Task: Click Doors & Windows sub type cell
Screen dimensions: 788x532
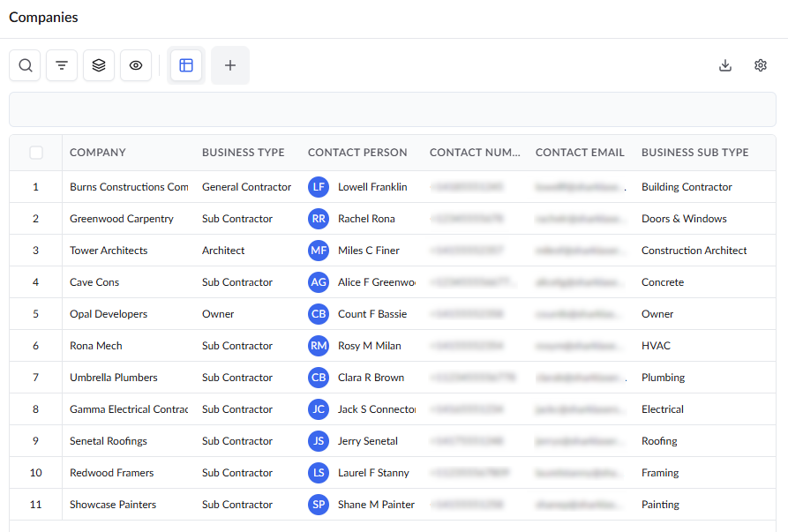Action: click(684, 219)
